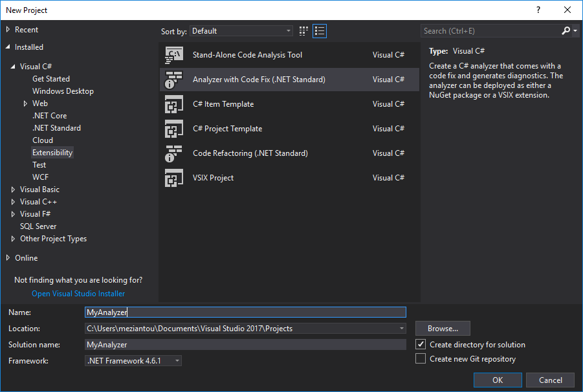Image resolution: width=583 pixels, height=392 pixels.
Task: Click the C# Item Template icon
Action: coord(174,104)
